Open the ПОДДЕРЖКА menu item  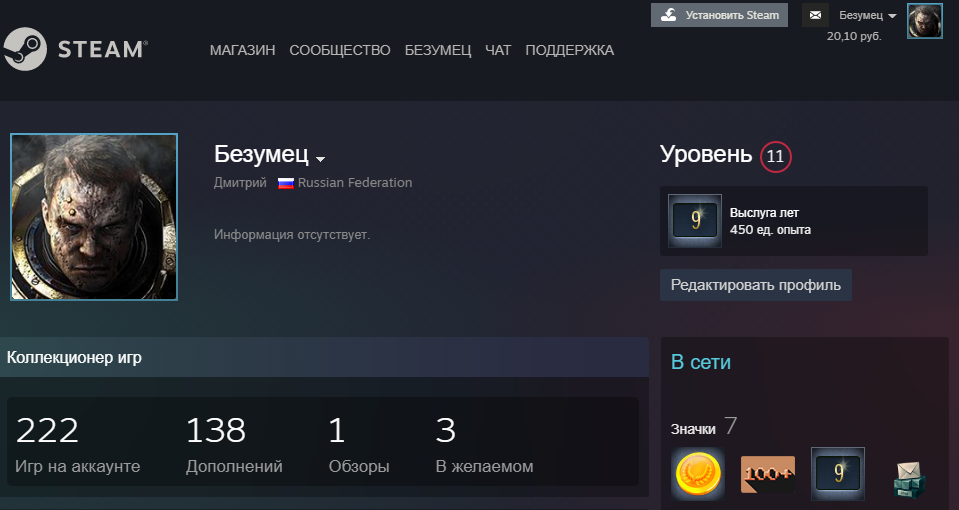569,50
